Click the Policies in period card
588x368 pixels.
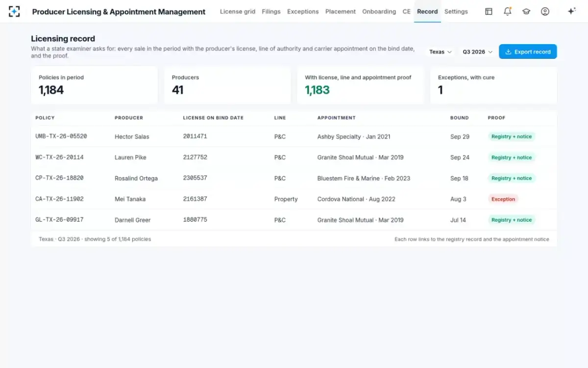click(x=94, y=85)
